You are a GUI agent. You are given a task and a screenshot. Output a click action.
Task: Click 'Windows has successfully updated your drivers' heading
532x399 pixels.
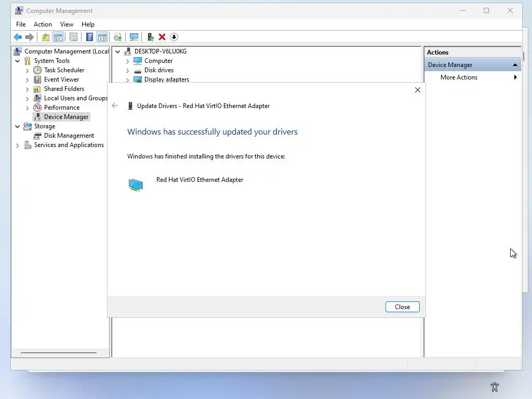[212, 131]
